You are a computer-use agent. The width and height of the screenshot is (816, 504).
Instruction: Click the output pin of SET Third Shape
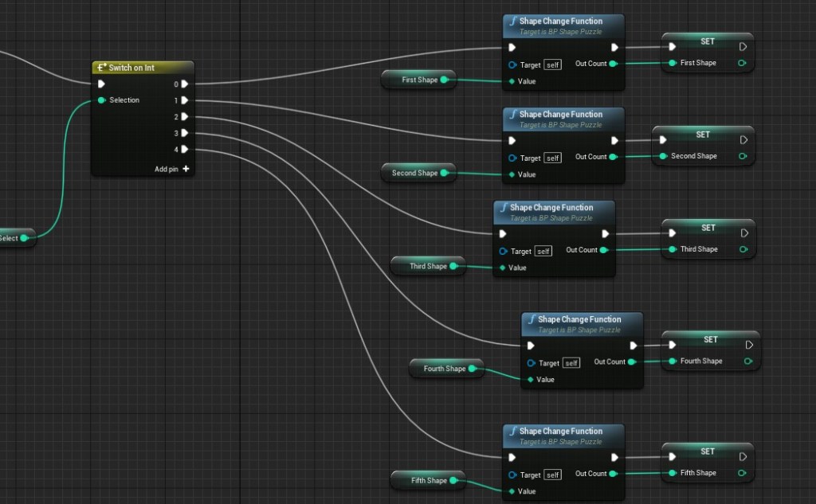pos(743,249)
